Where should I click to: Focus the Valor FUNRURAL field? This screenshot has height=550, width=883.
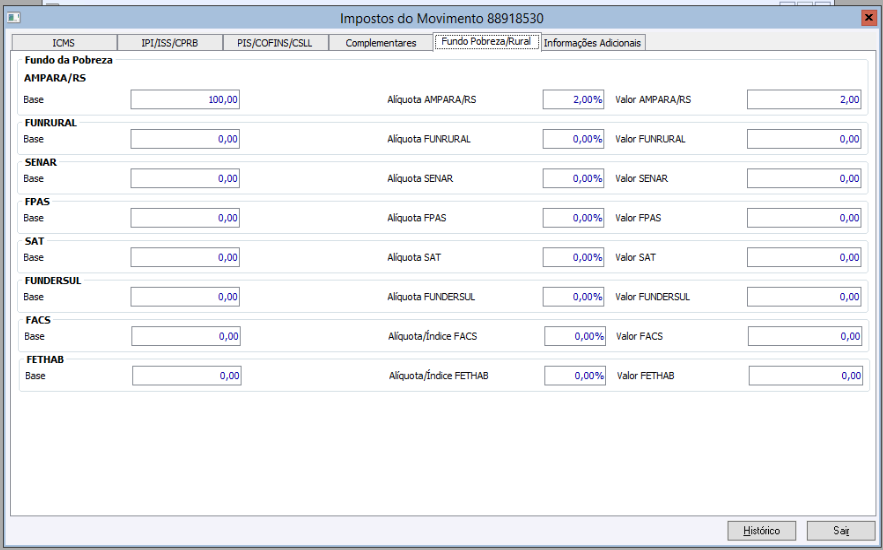(x=804, y=139)
